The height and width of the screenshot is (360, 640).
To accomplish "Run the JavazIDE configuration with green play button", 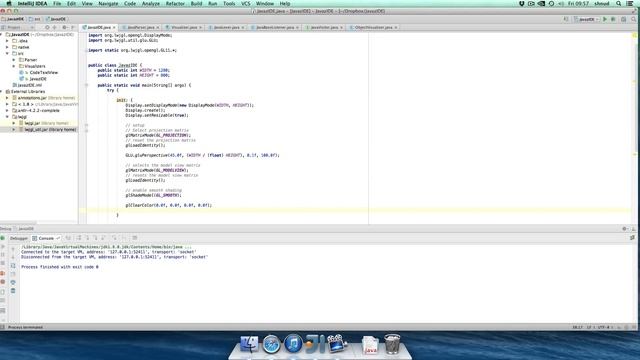I will tap(605, 19).
